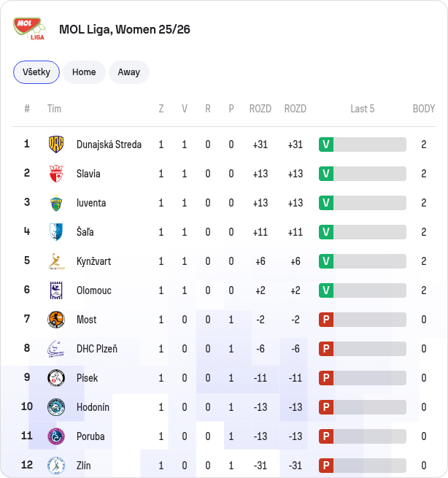Click the Poruba team emblem
Screen dimensions: 448x478
tap(56, 436)
